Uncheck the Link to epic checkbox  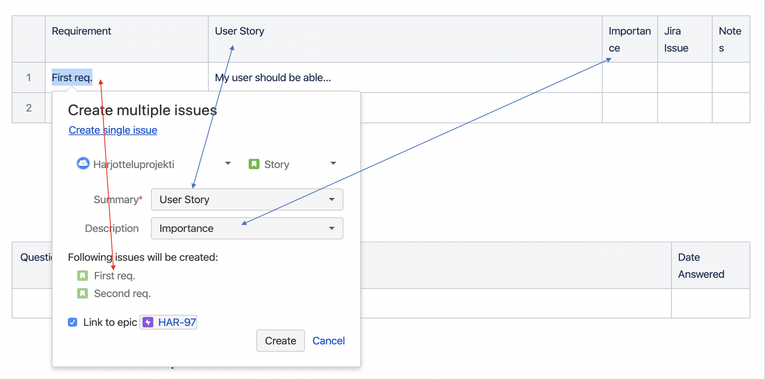(x=73, y=322)
